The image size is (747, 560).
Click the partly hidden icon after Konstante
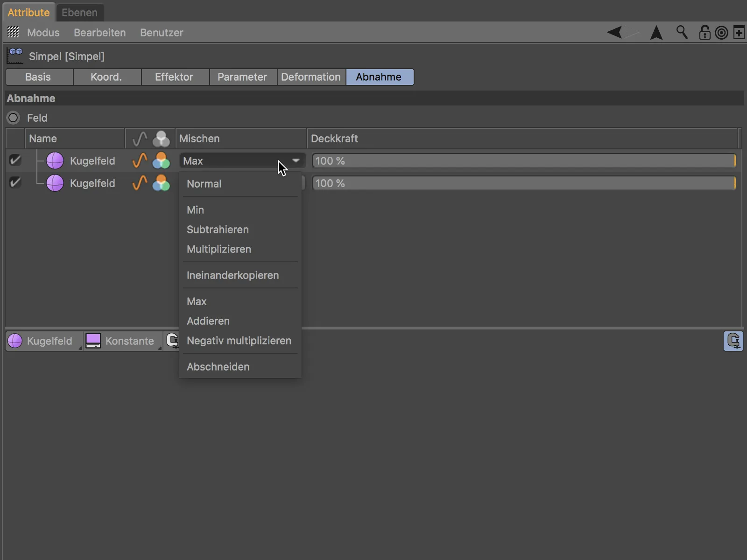coord(173,341)
